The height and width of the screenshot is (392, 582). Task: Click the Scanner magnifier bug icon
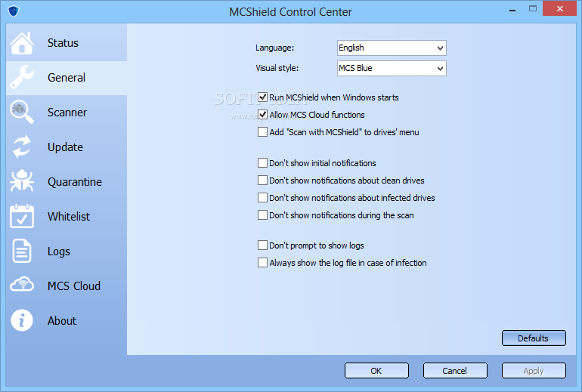tap(22, 112)
